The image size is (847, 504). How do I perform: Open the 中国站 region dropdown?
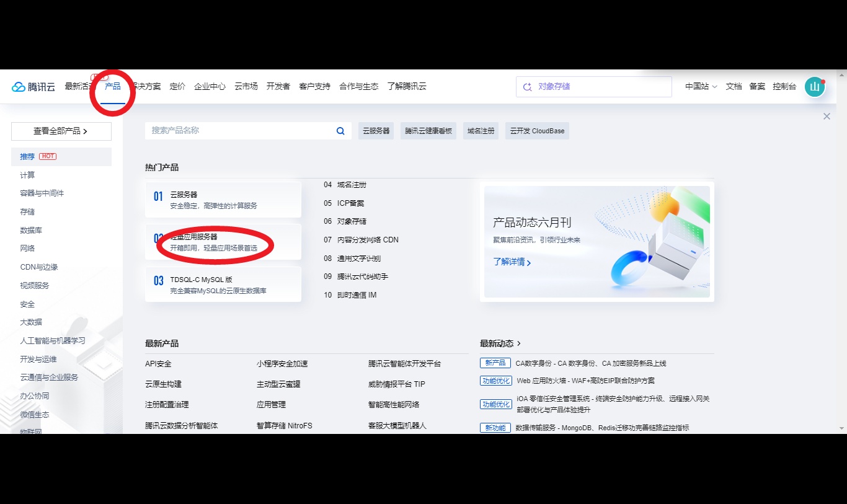[701, 87]
